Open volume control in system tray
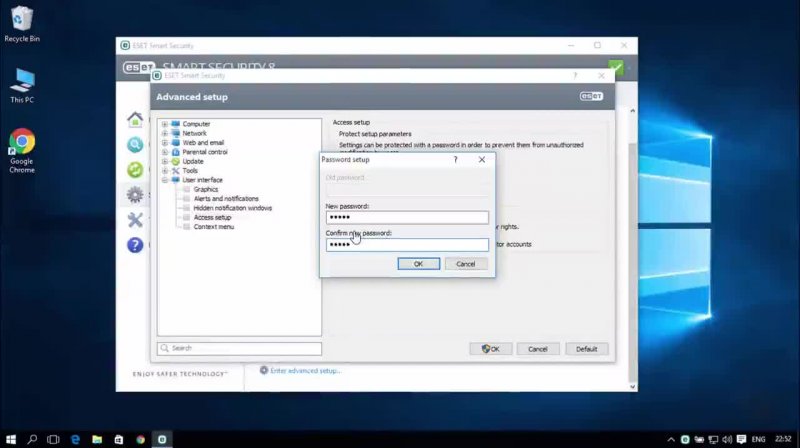Viewport: 800px width, 448px height. [727, 439]
